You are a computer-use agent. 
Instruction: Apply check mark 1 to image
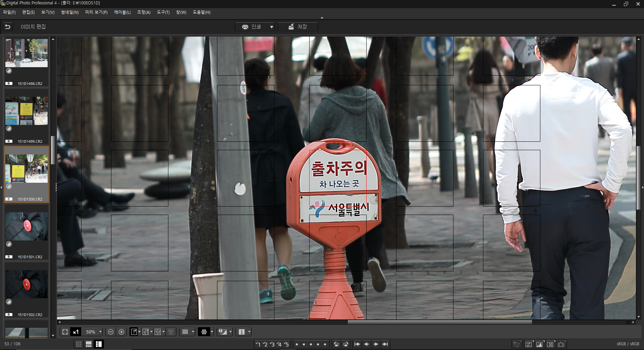(x=258, y=344)
